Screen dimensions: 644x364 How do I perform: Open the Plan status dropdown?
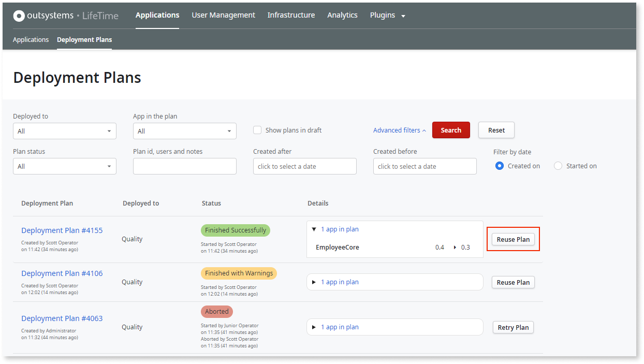(x=64, y=166)
